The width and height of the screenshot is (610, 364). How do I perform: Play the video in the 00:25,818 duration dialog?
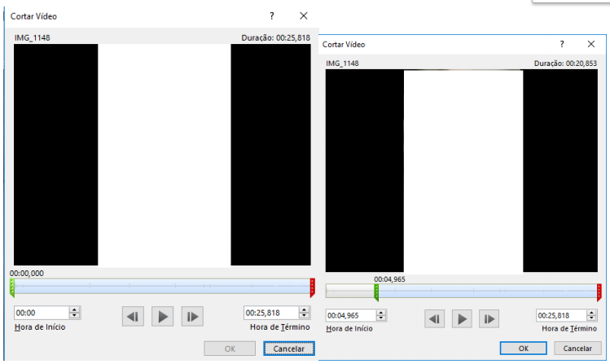point(163,317)
